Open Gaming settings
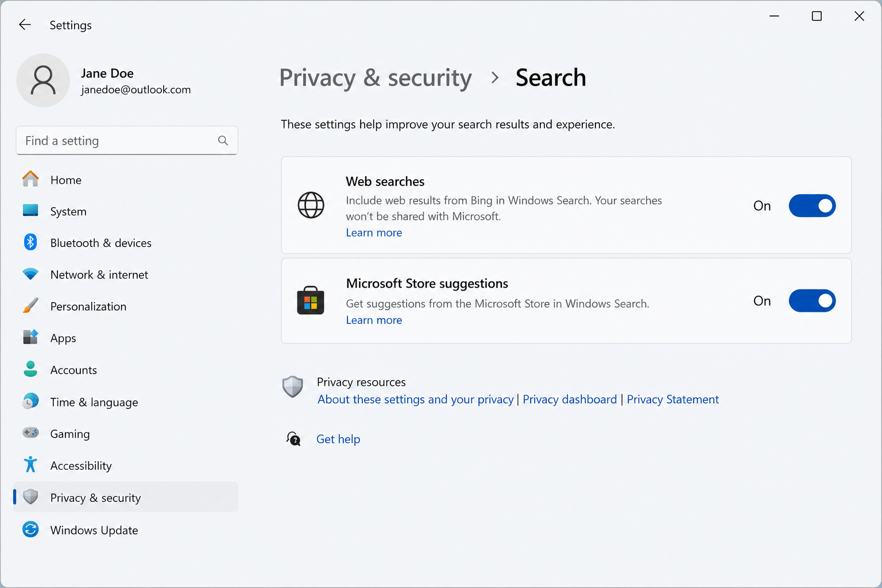 (x=125, y=434)
